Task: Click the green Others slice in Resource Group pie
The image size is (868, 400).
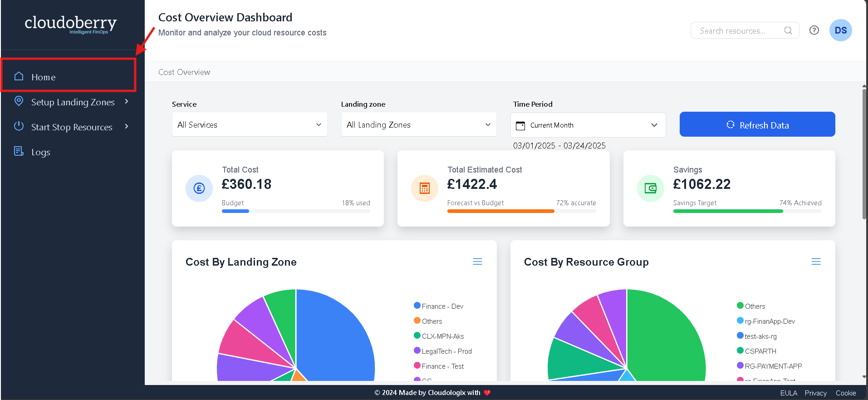Action: click(x=667, y=336)
